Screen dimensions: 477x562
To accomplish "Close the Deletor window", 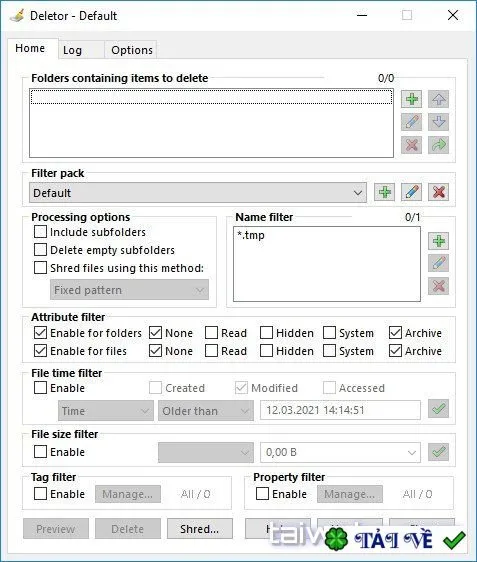I will pos(453,15).
